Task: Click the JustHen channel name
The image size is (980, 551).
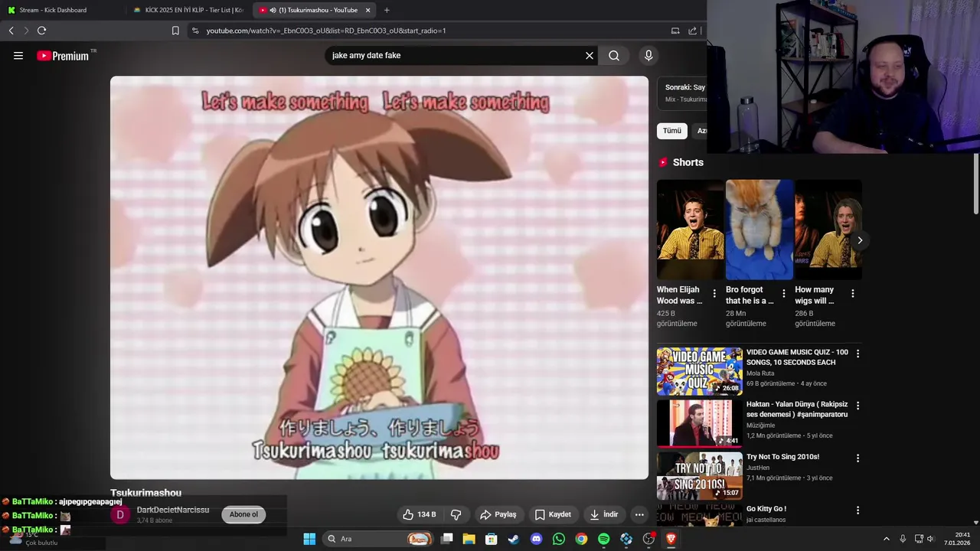Action: (758, 468)
